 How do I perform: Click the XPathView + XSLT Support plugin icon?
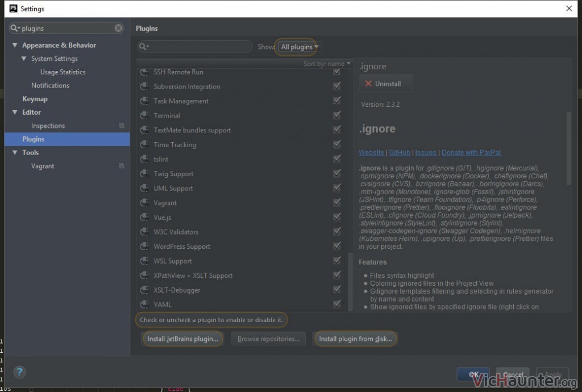point(144,276)
